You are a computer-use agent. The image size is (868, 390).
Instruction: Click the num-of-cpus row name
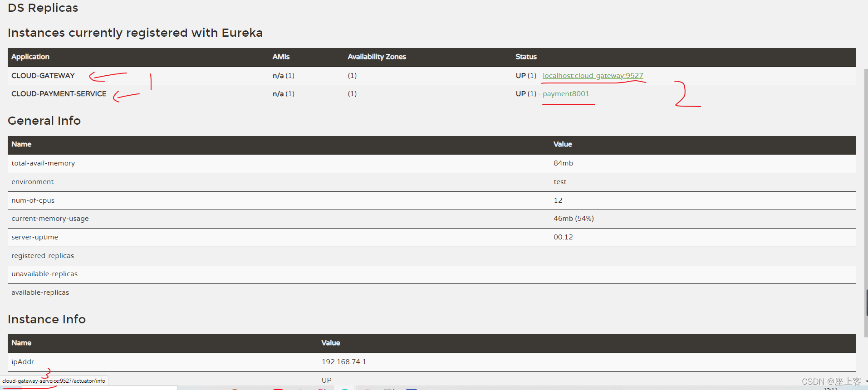click(33, 200)
